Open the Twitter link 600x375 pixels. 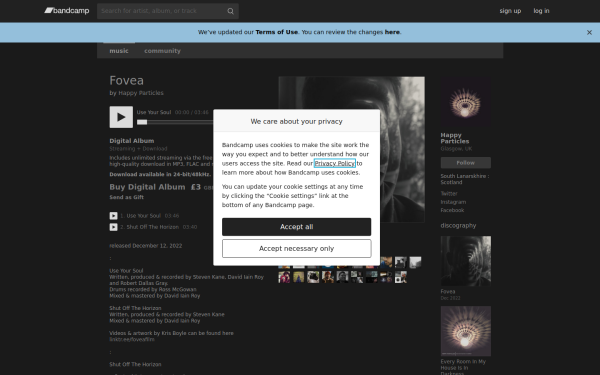coord(449,194)
